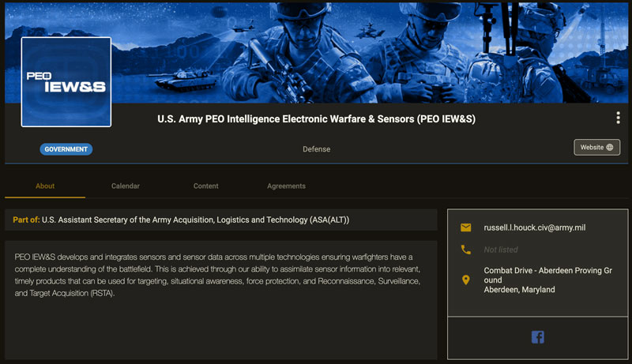Image resolution: width=632 pixels, height=364 pixels.
Task: Click the 'Part of:' label
Action: 26,220
